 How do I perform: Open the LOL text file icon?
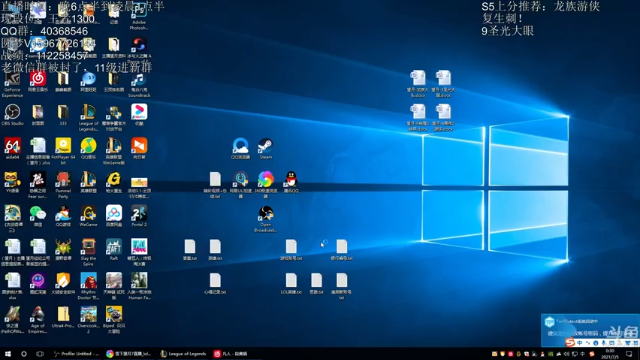(x=291, y=284)
